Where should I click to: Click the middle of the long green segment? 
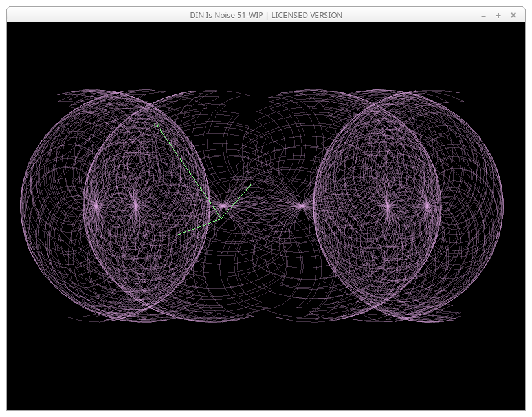coord(188,171)
